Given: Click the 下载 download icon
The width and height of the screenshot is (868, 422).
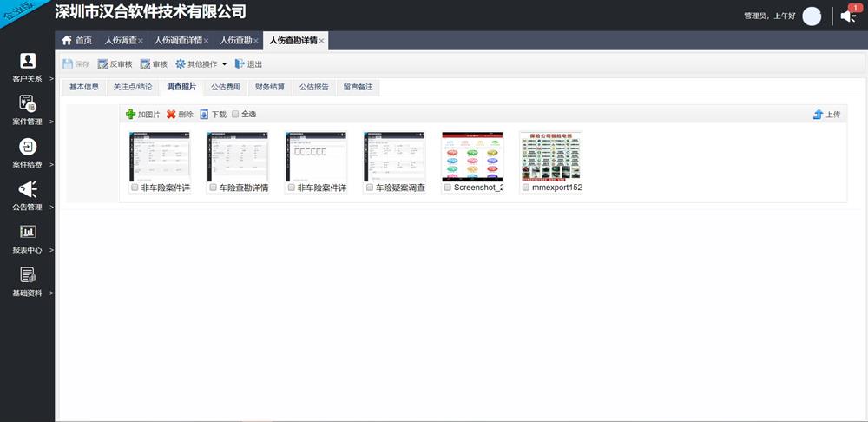Looking at the screenshot, I should [204, 114].
